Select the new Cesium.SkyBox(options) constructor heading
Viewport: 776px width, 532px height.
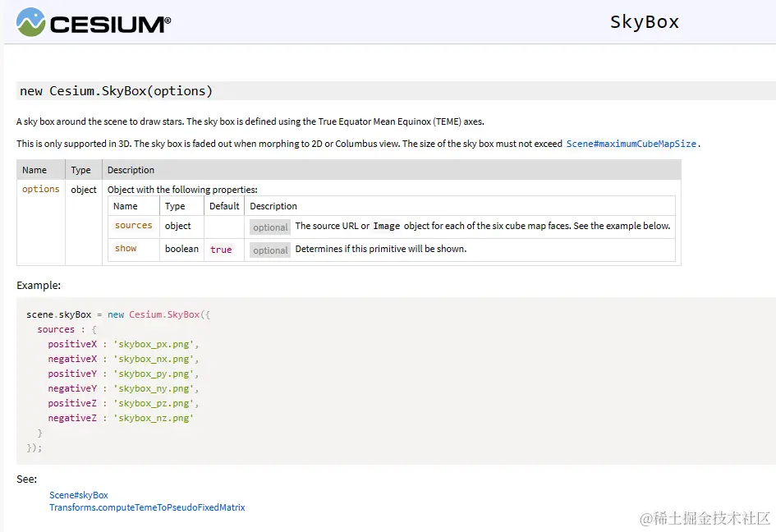[x=116, y=91]
